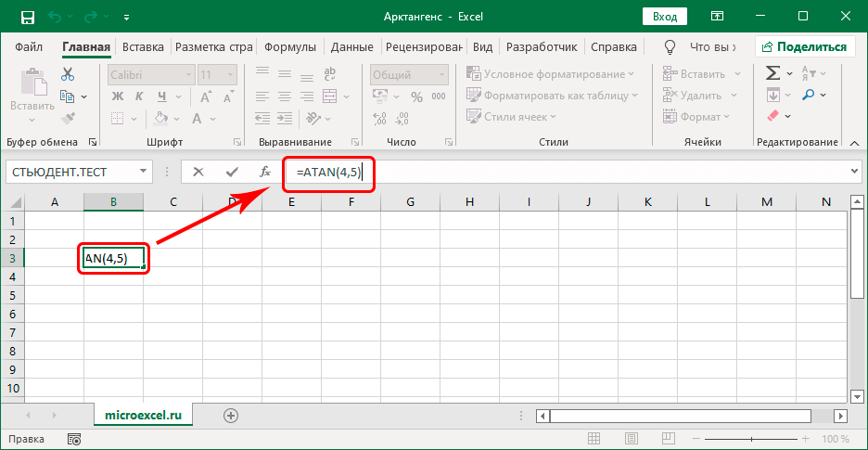Confirm formula with the checkmark icon

point(231,172)
